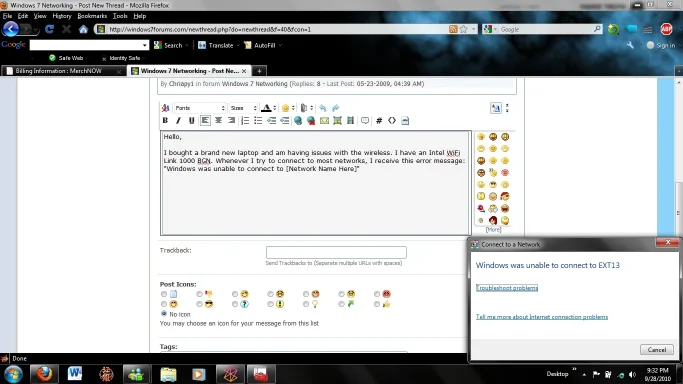Select the 'No icon' radio button
This screenshot has height=384, width=683.
164,313
